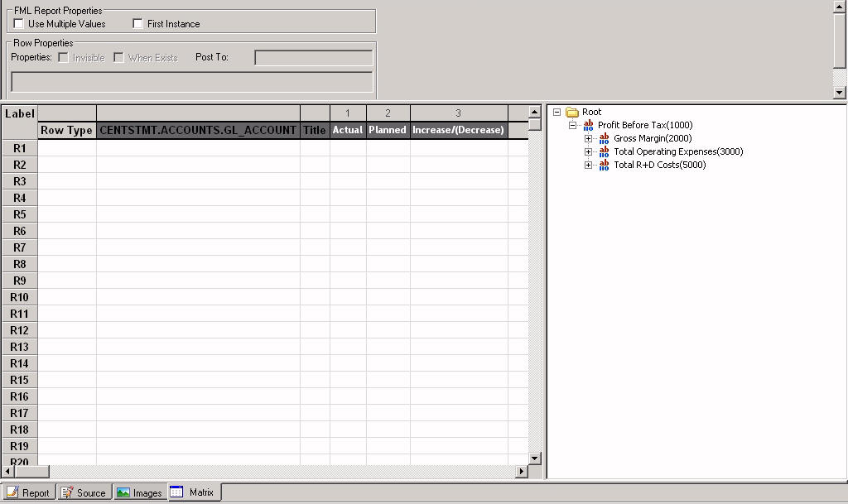This screenshot has width=848, height=504.
Task: Select the Row Type column header
Action: point(67,130)
